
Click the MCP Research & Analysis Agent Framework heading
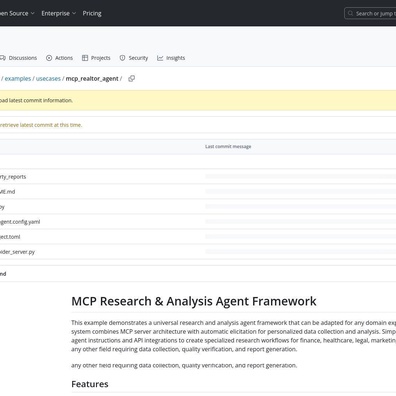(194, 301)
